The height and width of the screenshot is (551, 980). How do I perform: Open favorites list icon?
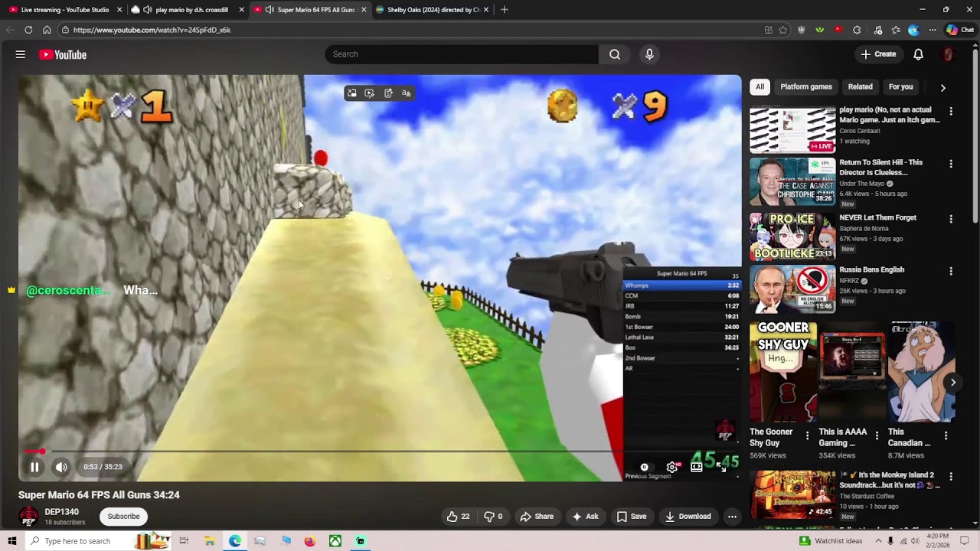[896, 30]
